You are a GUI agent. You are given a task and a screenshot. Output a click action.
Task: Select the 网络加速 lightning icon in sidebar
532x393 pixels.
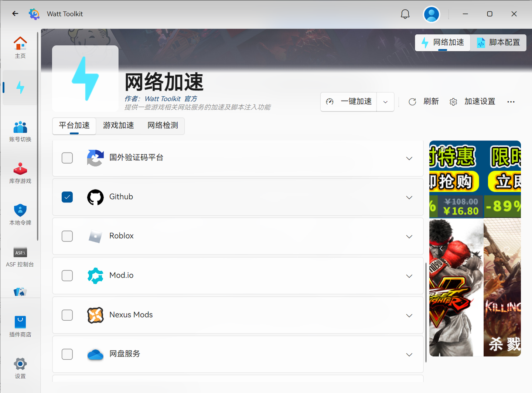tap(20, 88)
